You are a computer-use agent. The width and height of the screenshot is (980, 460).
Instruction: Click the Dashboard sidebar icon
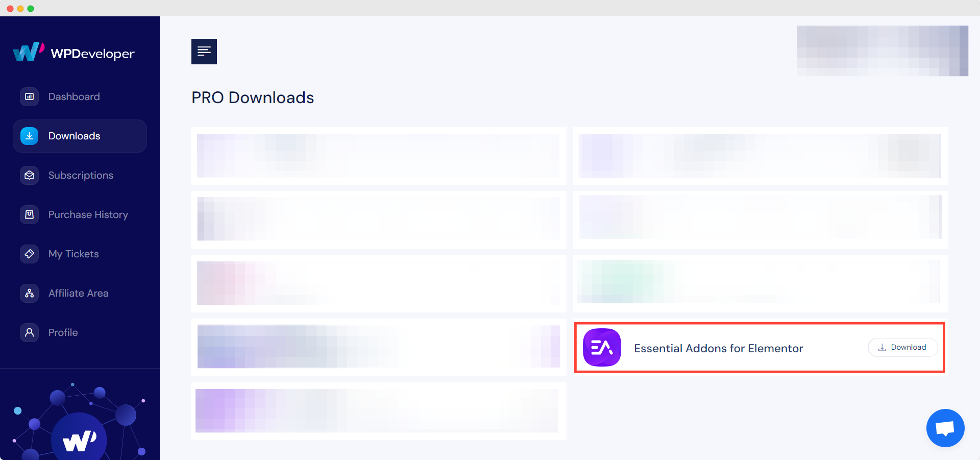pos(30,96)
